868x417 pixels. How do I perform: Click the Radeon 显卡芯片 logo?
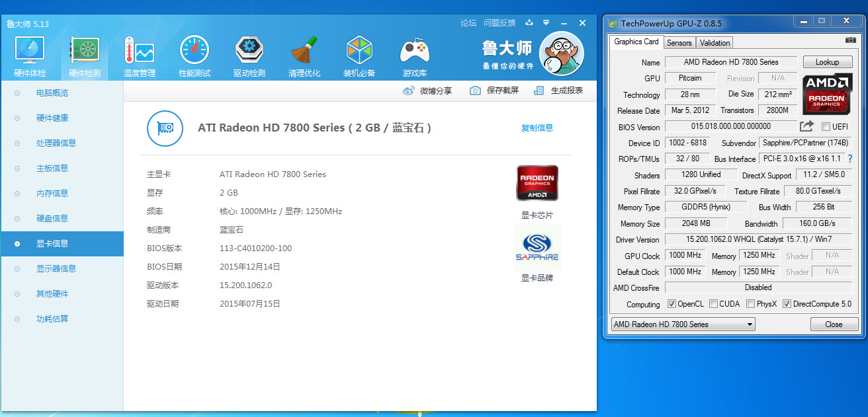pos(537,183)
